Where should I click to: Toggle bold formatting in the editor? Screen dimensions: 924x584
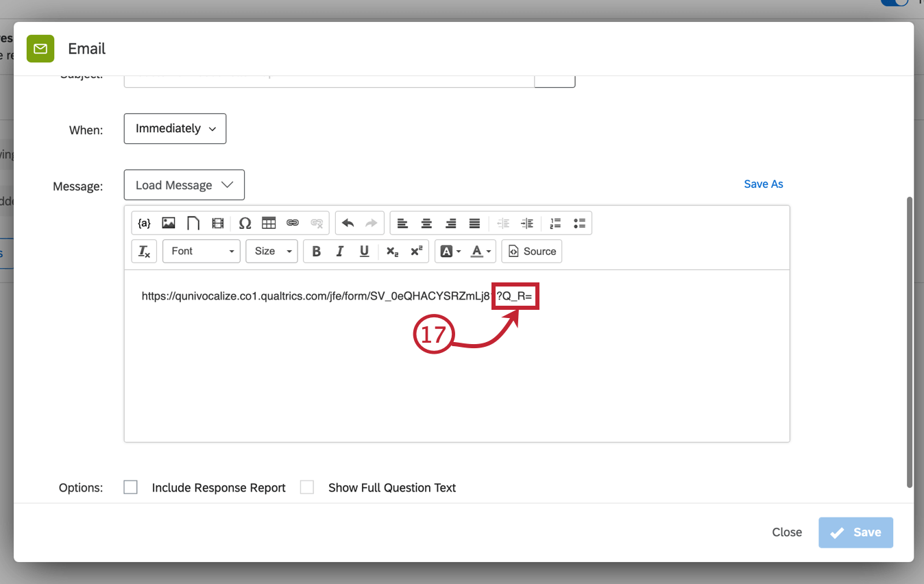coord(316,251)
